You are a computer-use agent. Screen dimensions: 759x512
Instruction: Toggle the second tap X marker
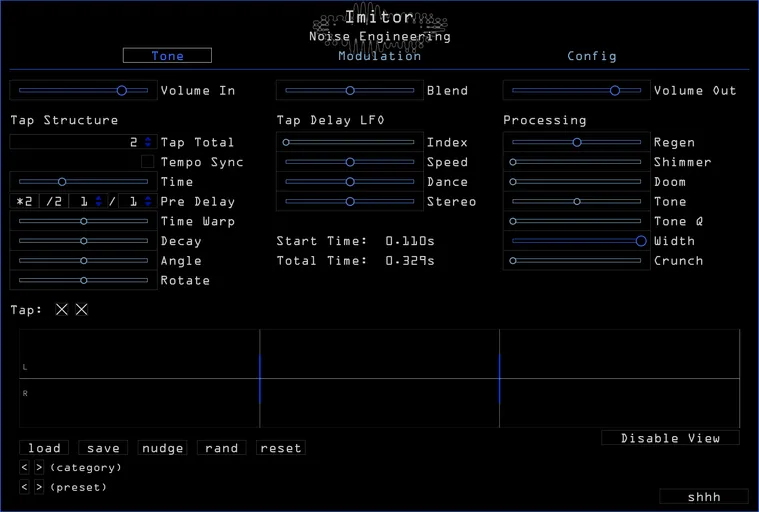pos(82,310)
